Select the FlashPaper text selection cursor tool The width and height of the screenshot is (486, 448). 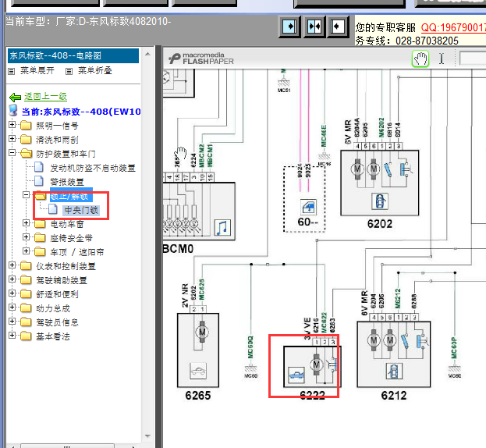tap(442, 59)
